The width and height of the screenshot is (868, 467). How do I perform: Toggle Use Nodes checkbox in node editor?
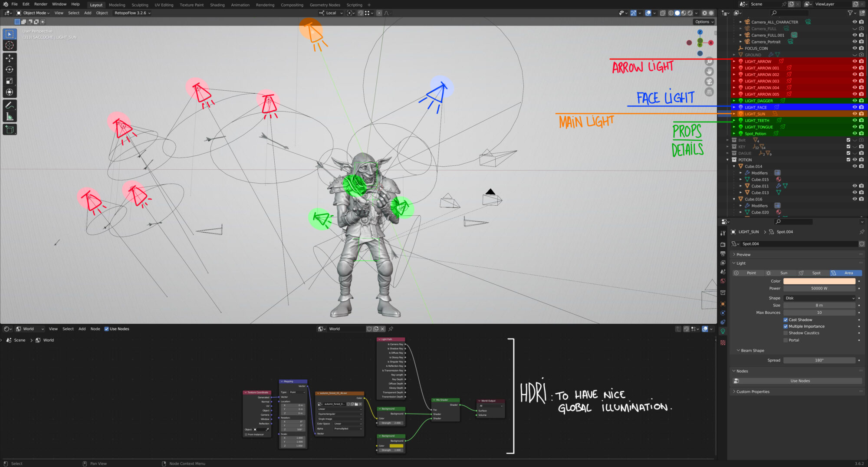(107, 329)
